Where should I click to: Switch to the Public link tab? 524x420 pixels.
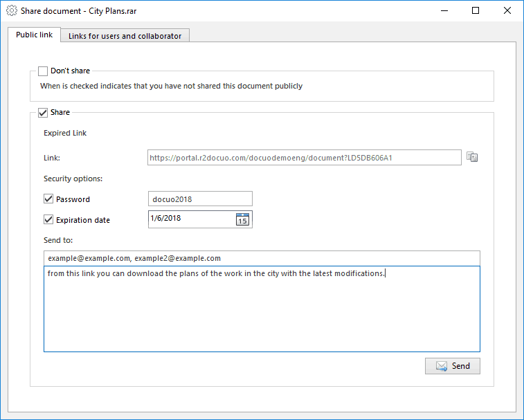coord(34,35)
